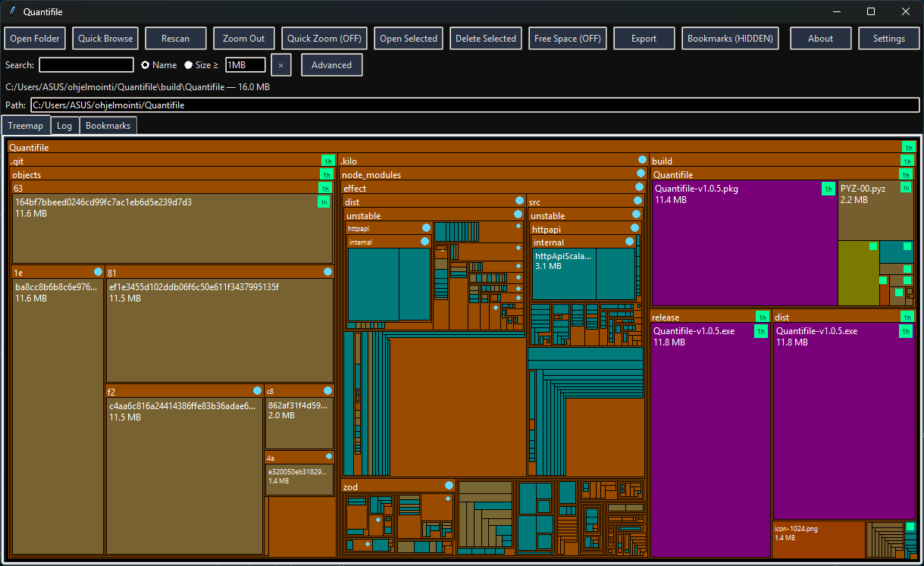Click the 1h badge on the build dist folder
The image size is (924, 566).
(x=907, y=317)
